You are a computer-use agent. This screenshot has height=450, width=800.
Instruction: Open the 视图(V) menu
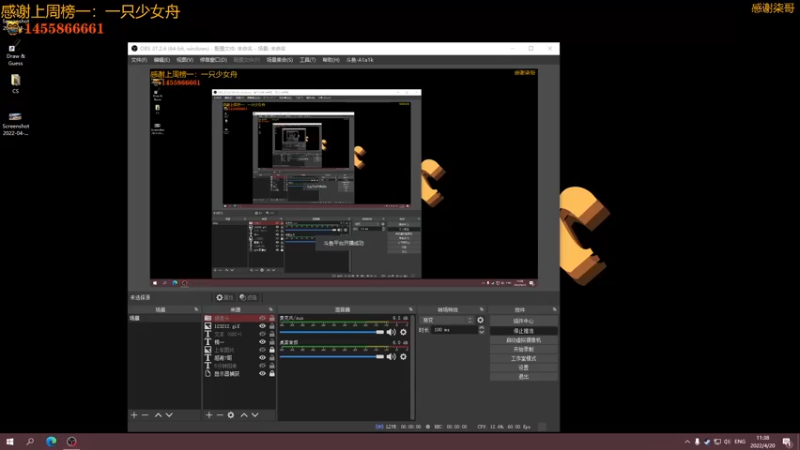185,60
